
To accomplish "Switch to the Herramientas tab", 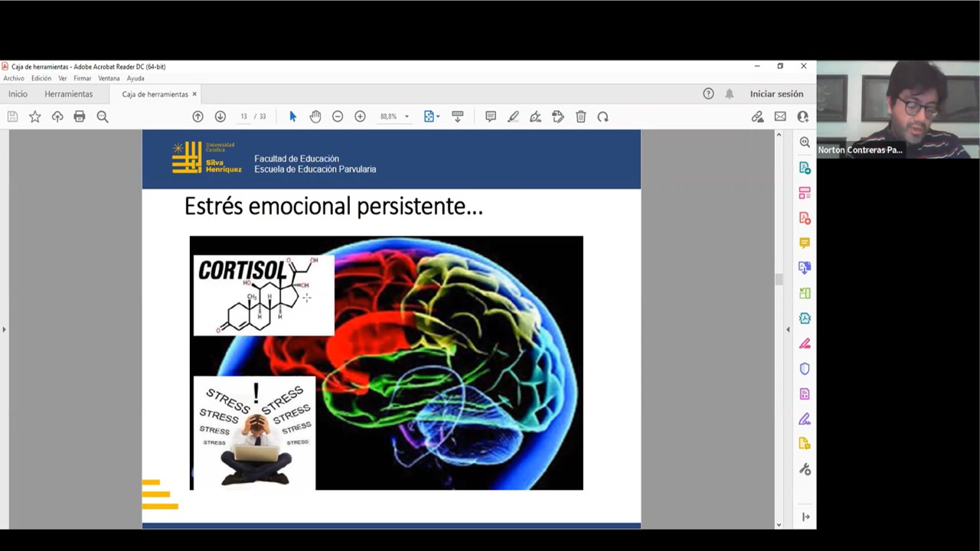I will [68, 94].
